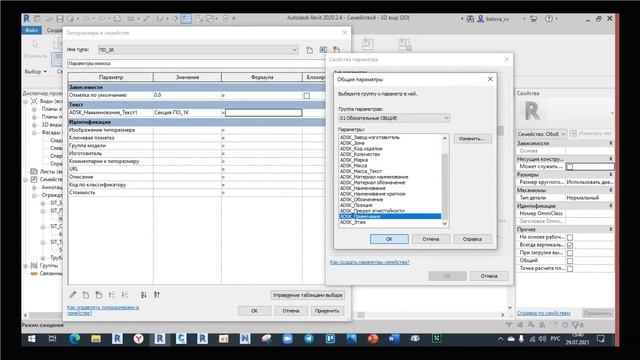Image resolution: width=640 pixels, height=360 pixels.
Task: Toggle lock checkbox for Отметка по умолчанию
Action: [x=307, y=96]
